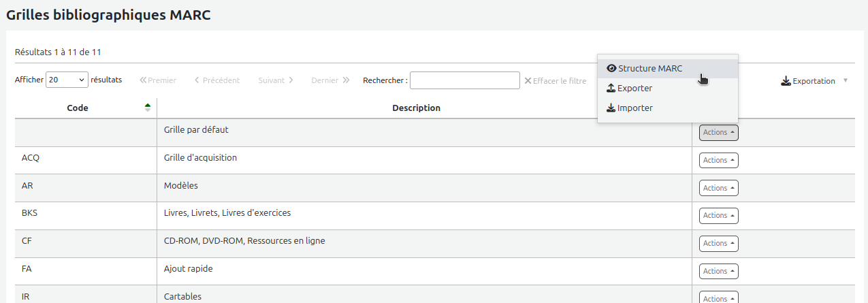Clear the filter with Effacer le filtre

click(555, 81)
